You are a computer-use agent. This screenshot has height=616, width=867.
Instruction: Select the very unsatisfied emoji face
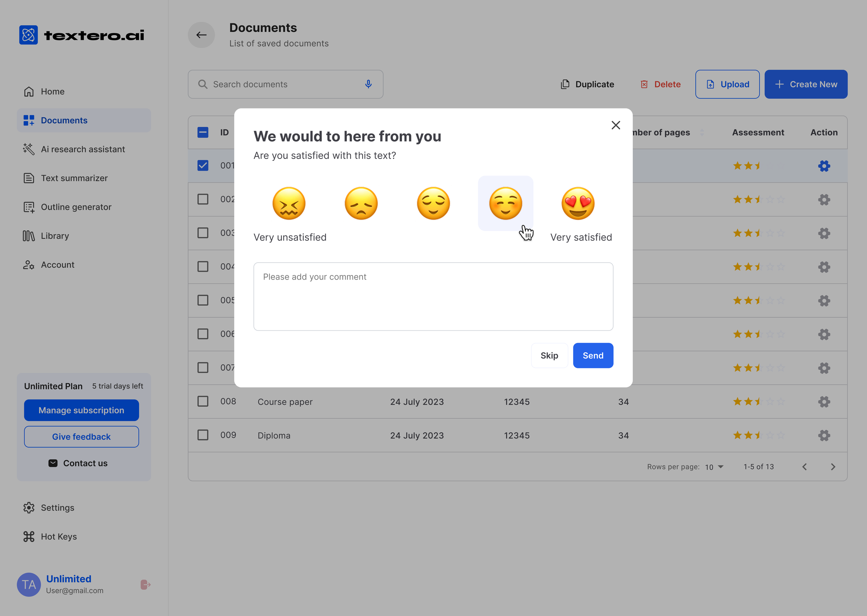pyautogui.click(x=289, y=204)
